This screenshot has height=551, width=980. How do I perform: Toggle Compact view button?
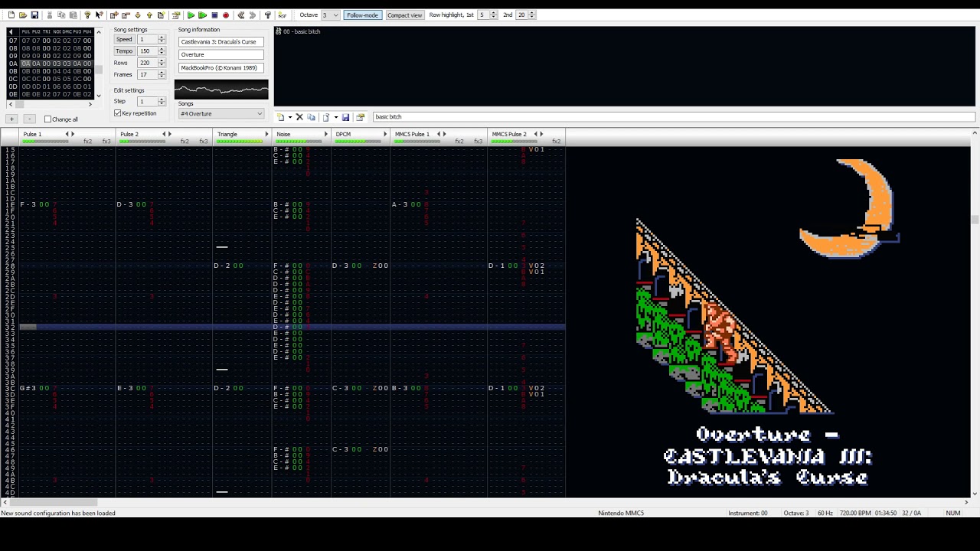click(x=404, y=15)
